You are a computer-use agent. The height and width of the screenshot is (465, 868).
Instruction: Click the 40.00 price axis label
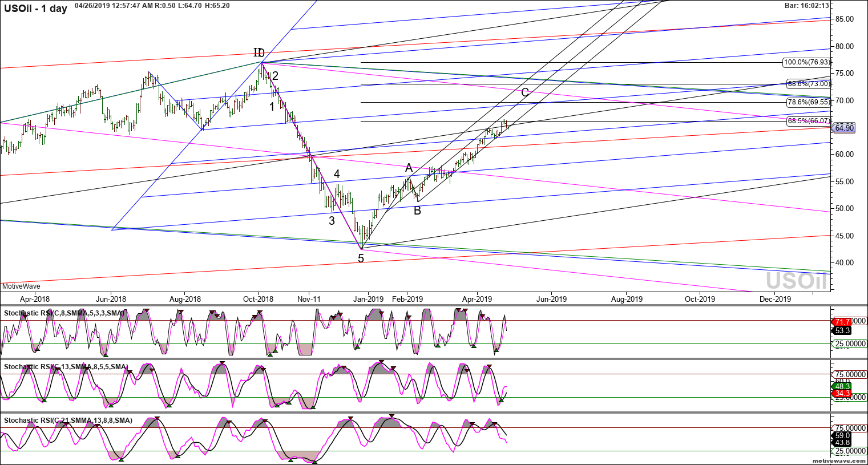click(x=845, y=262)
